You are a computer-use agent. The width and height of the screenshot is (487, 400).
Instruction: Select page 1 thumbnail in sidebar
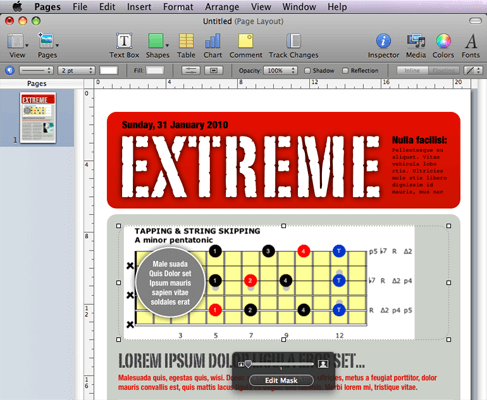click(x=38, y=118)
